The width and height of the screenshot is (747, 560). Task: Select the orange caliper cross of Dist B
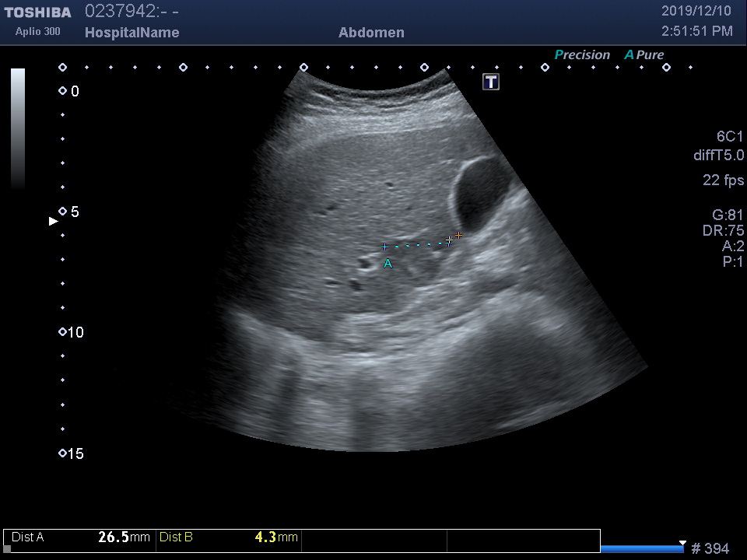point(459,235)
